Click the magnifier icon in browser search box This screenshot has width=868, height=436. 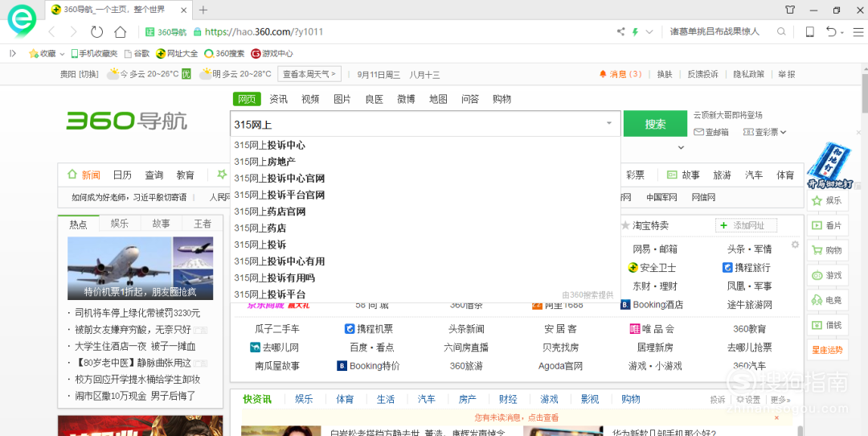781,31
